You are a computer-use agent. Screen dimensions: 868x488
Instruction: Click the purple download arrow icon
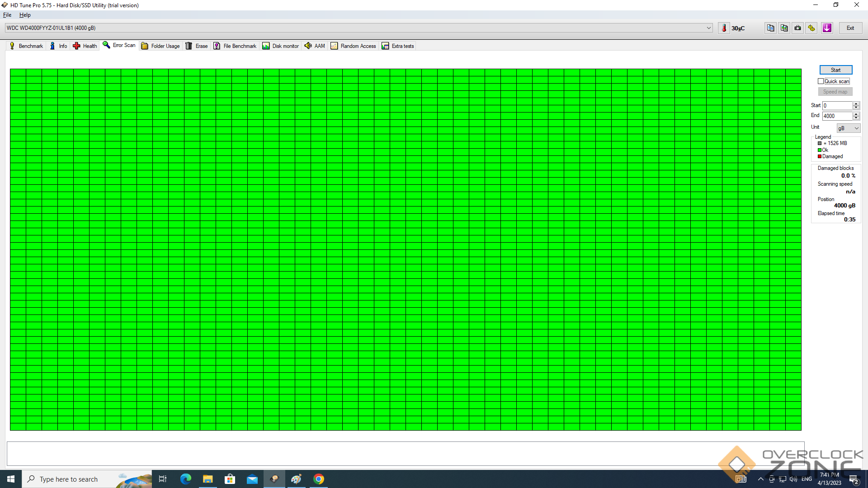827,28
